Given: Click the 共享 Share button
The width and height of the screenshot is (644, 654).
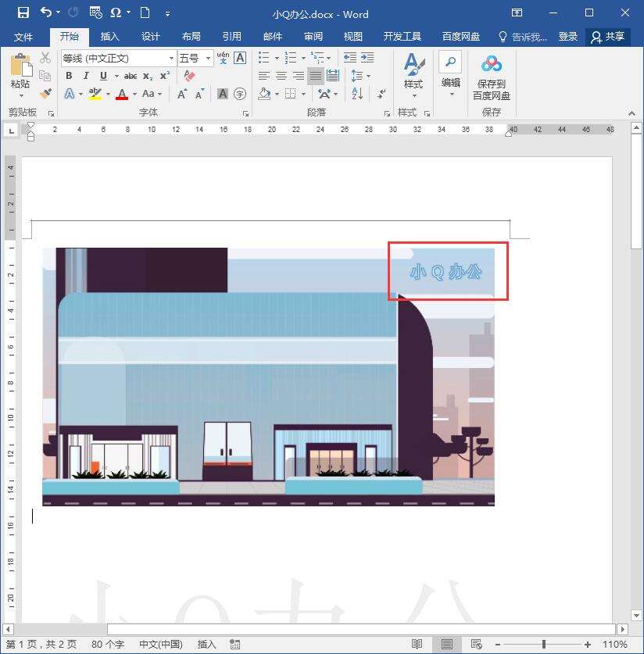Looking at the screenshot, I should point(608,37).
